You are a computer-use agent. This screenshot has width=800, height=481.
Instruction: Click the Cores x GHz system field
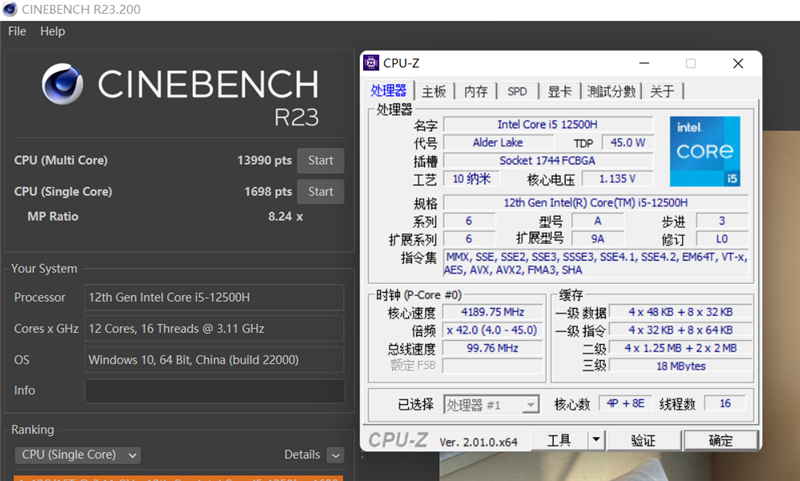coord(214,328)
